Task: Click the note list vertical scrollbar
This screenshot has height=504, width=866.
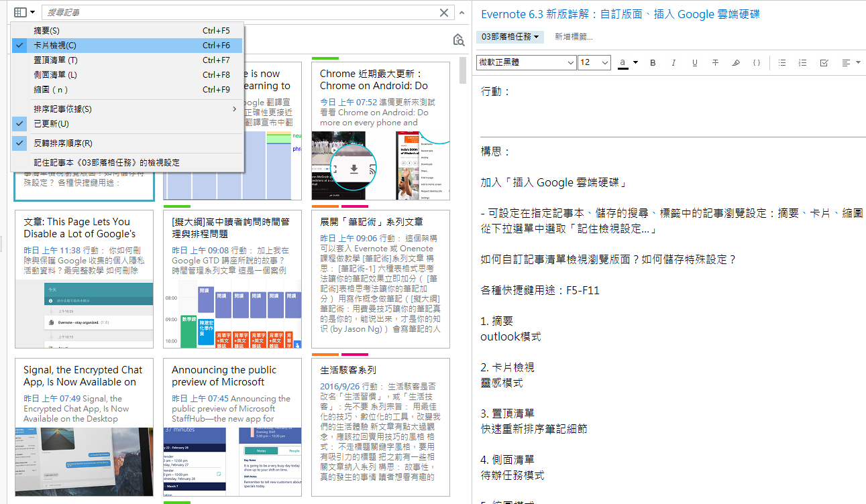Action: [463, 70]
